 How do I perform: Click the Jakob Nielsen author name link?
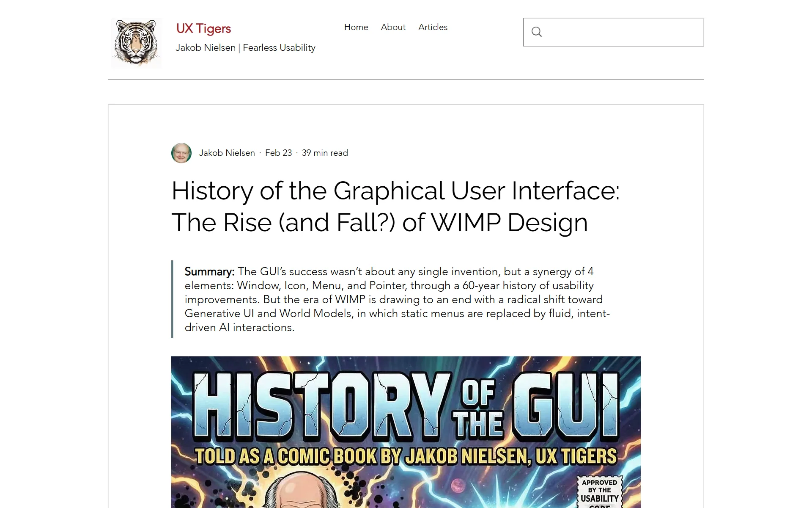[227, 153]
